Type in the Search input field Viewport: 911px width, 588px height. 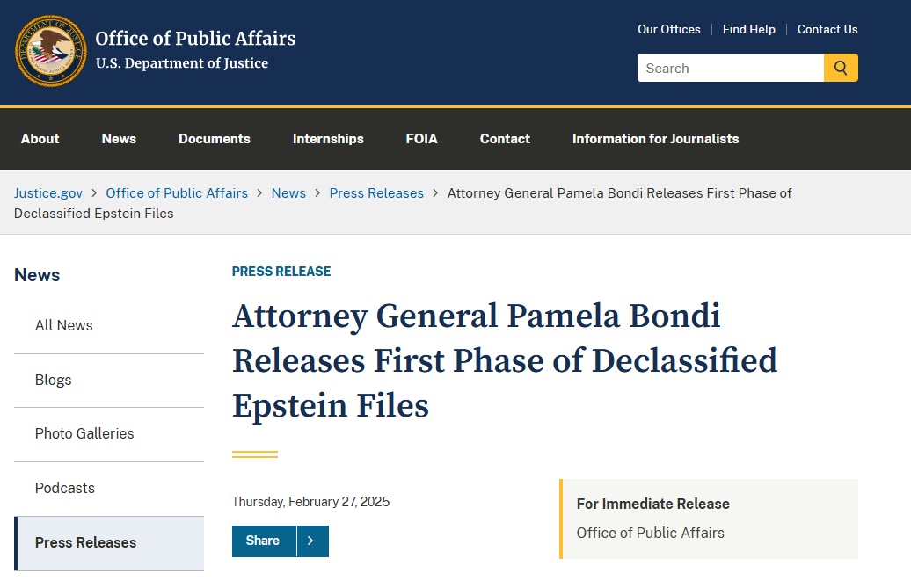730,68
